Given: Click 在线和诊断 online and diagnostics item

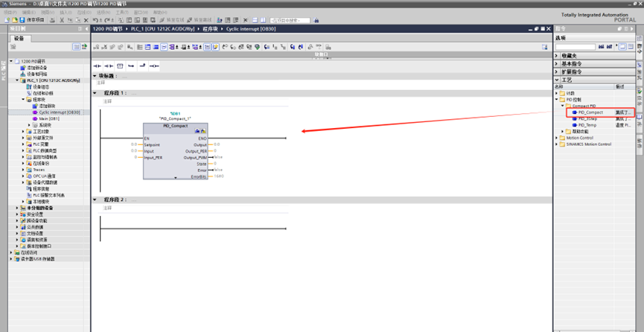Looking at the screenshot, I should click(x=42, y=93).
